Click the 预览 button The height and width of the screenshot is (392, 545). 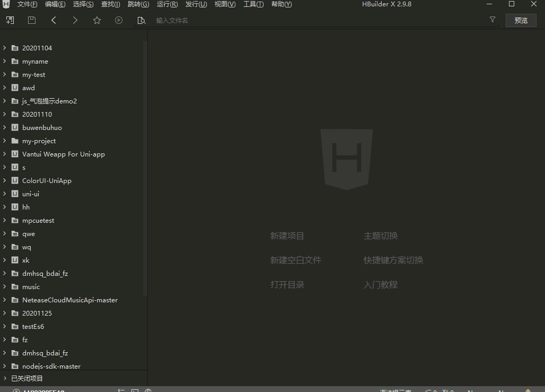tap(521, 20)
